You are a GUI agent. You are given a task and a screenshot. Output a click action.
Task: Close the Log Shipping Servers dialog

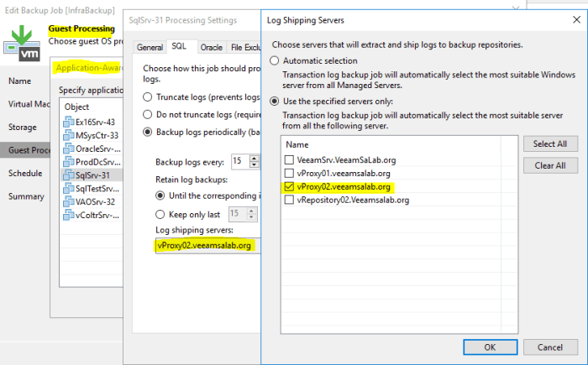[577, 19]
